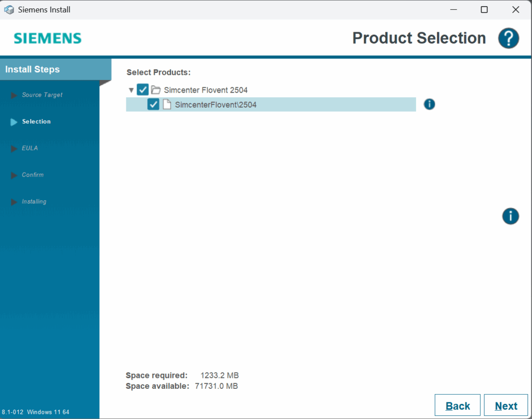Select the Confirm install step
The width and height of the screenshot is (532, 419).
click(x=32, y=175)
